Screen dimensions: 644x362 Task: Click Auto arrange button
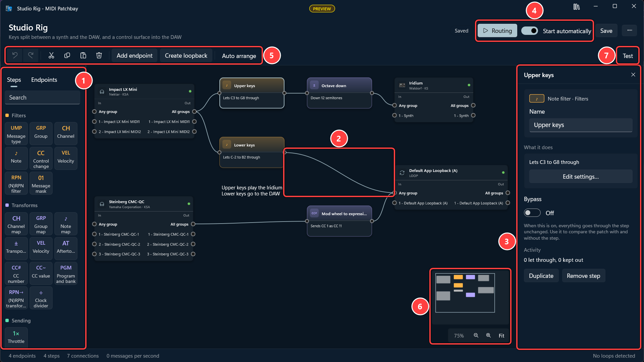pyautogui.click(x=239, y=56)
